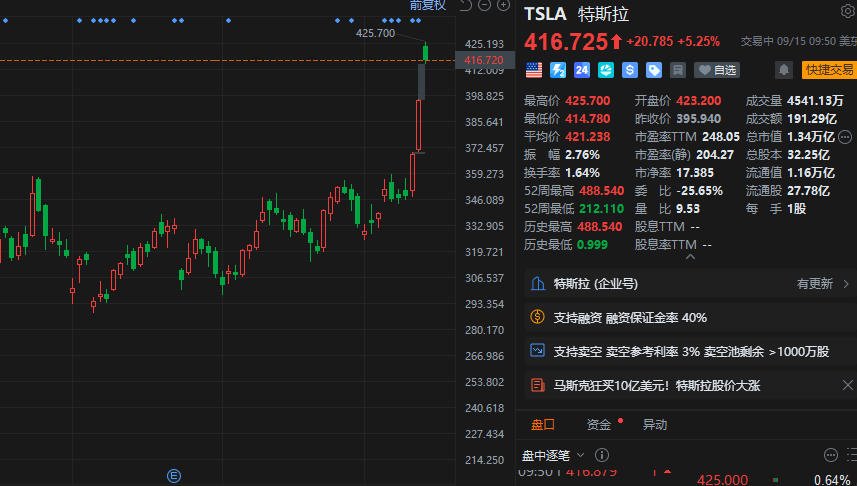This screenshot has height=486, width=857.
Task: Click the 成交量 4541.13万 value
Action: pyautogui.click(x=815, y=101)
